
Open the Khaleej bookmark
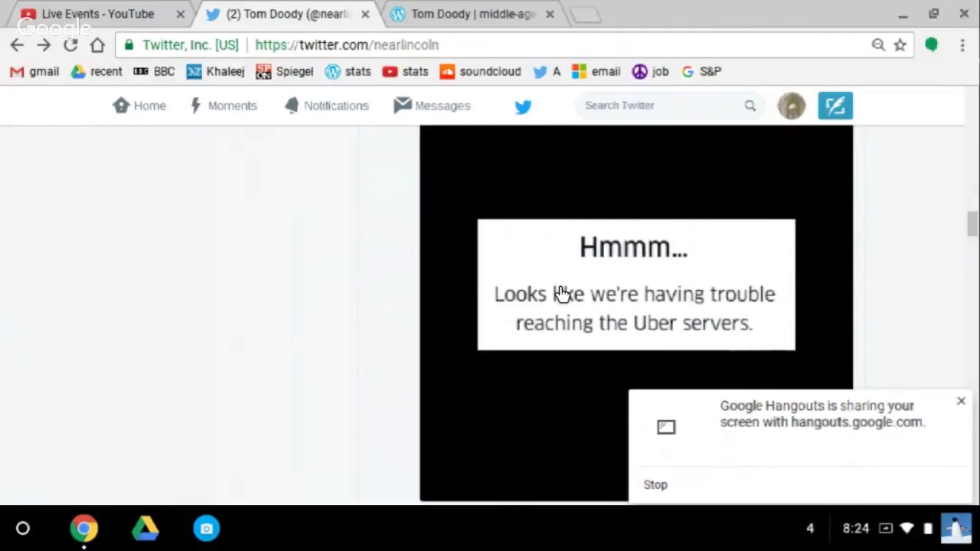(x=215, y=71)
